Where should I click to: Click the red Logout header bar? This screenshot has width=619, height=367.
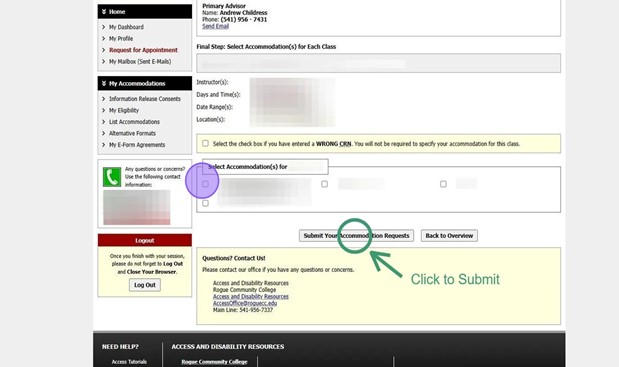(x=145, y=240)
